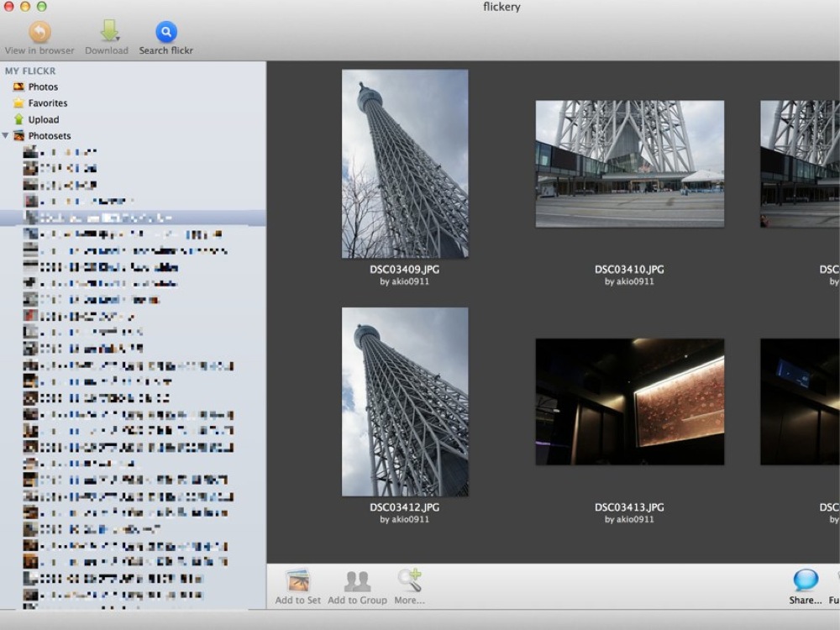
Task: Click the Add to Set icon
Action: pyautogui.click(x=298, y=580)
